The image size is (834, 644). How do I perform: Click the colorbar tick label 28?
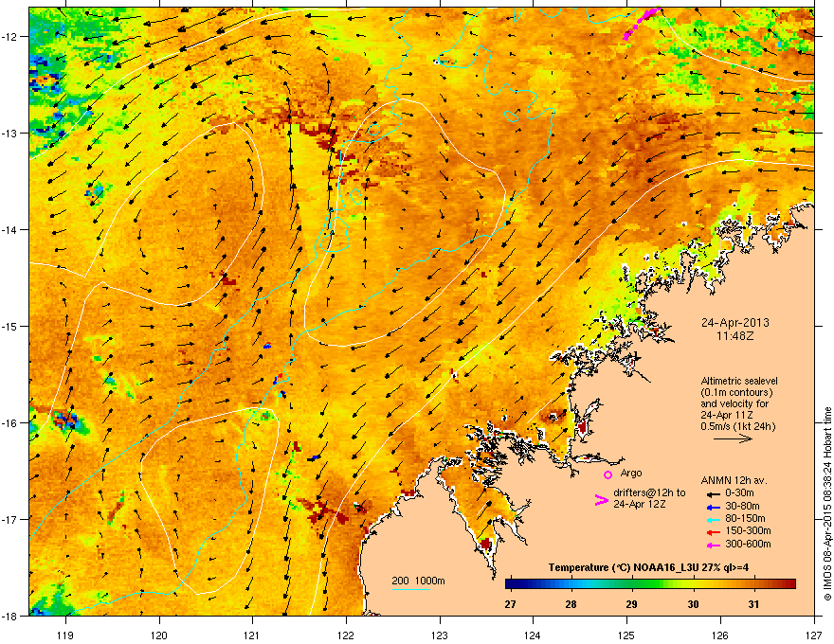[571, 604]
